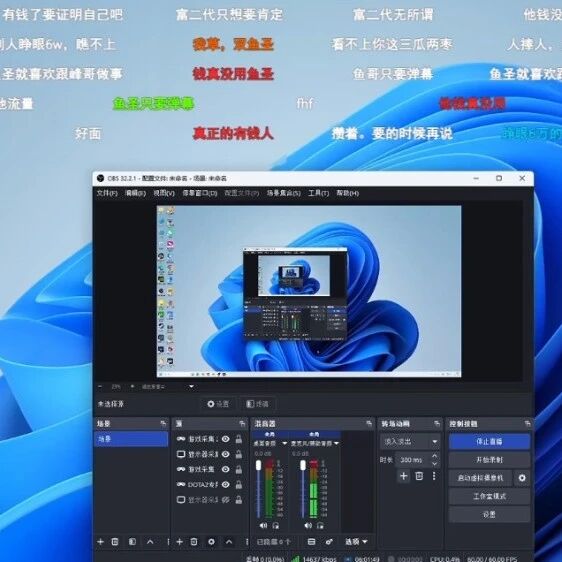Select the DOTA2 source row

tap(209, 485)
